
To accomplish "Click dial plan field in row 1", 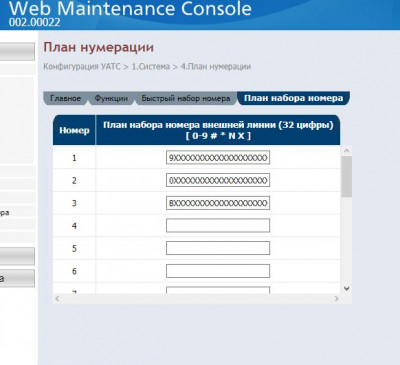I will point(218,158).
